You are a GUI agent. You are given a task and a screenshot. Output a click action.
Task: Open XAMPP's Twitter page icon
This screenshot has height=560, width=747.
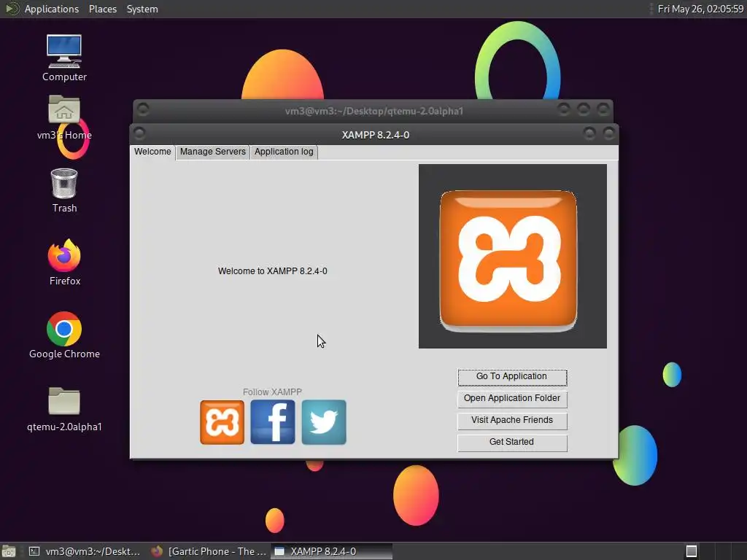tap(324, 422)
